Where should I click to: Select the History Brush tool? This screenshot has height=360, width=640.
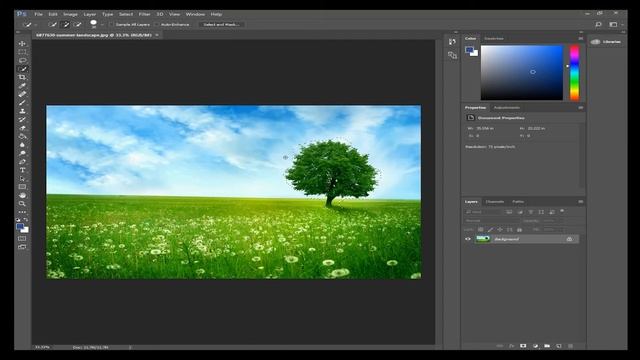[22, 120]
